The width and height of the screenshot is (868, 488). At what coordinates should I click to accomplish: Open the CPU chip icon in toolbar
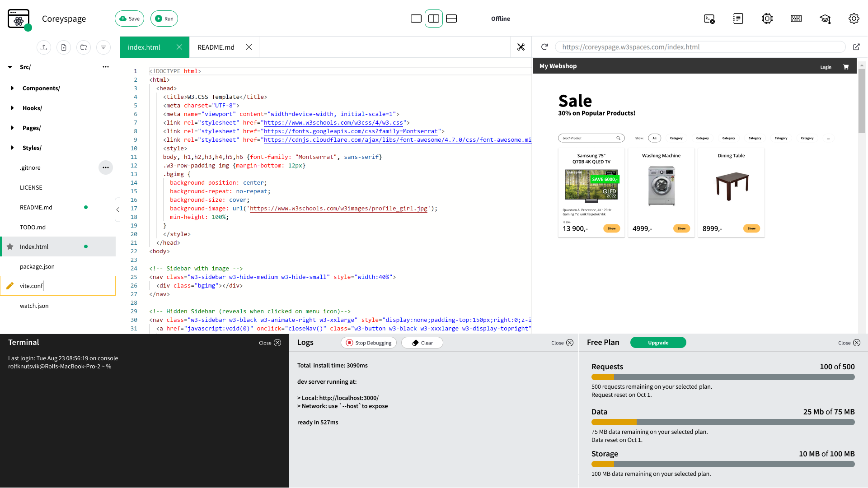coord(767,19)
